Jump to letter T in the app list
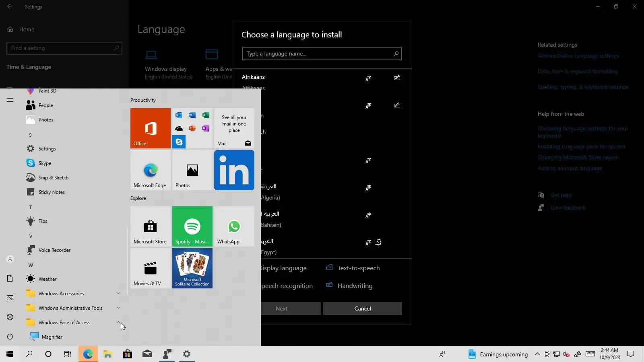Image resolution: width=644 pixels, height=362 pixels. 30,208
